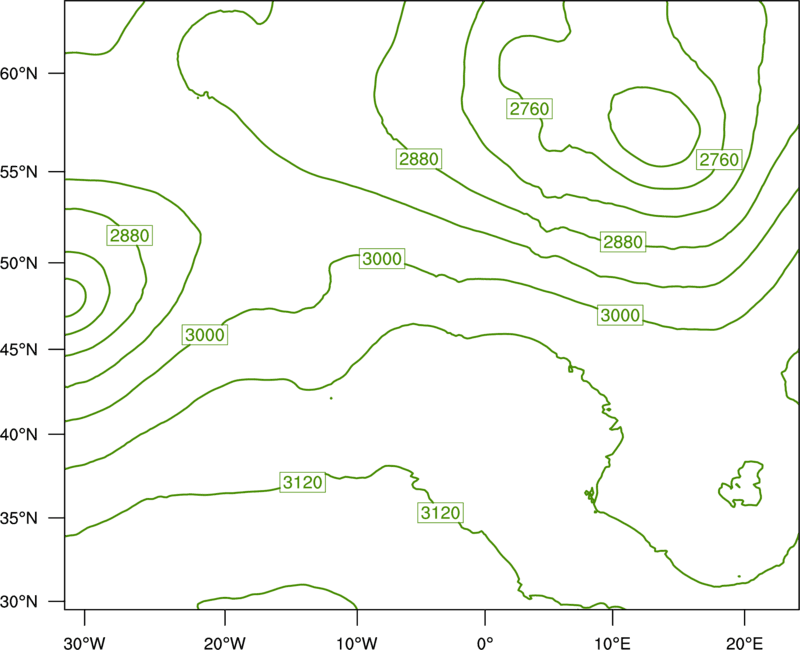Select the 3000 label near 10°W
Image resolution: width=800 pixels, height=650 pixels.
click(x=382, y=259)
